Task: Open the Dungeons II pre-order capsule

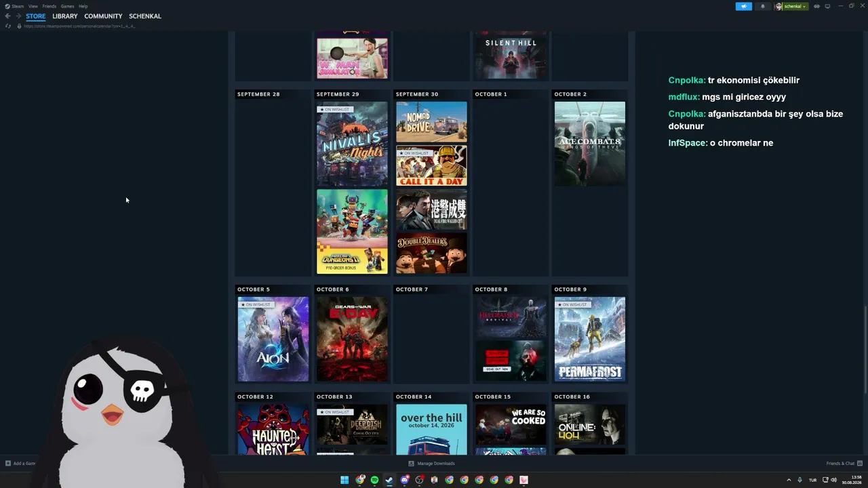Action: coord(352,231)
